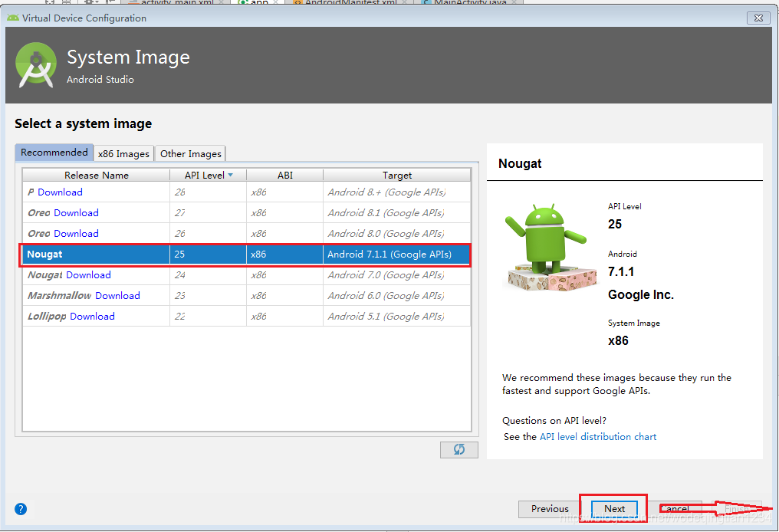This screenshot has height=532, width=779.
Task: Click the ABI column header
Action: [x=285, y=175]
